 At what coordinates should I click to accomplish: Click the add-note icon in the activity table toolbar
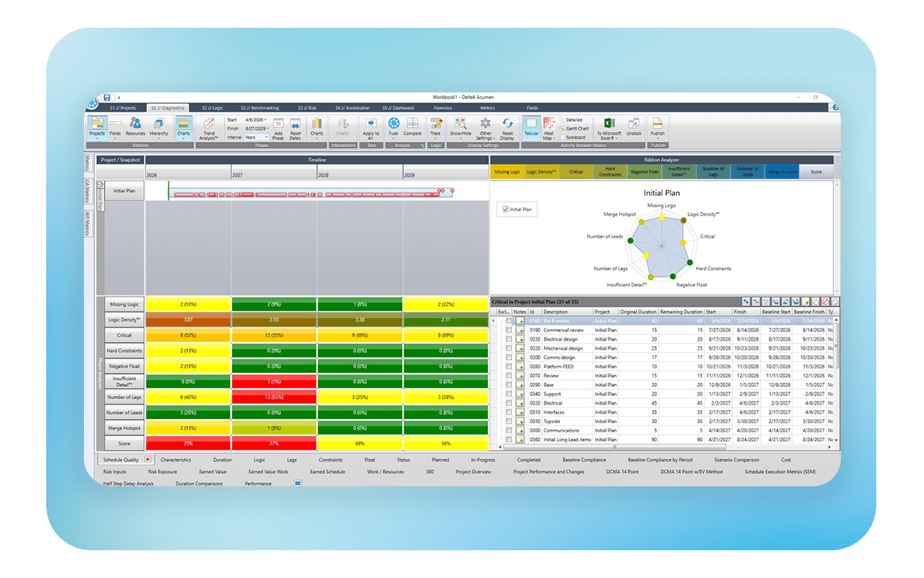pyautogui.click(x=805, y=301)
